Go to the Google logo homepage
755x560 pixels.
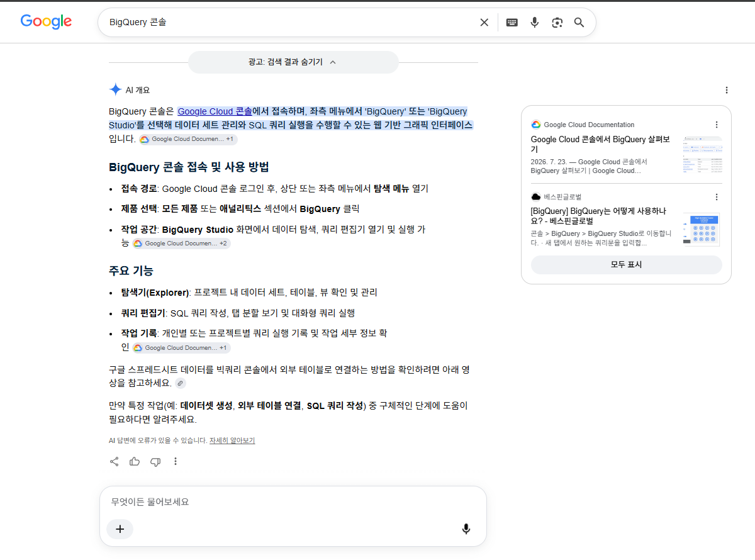click(x=46, y=21)
